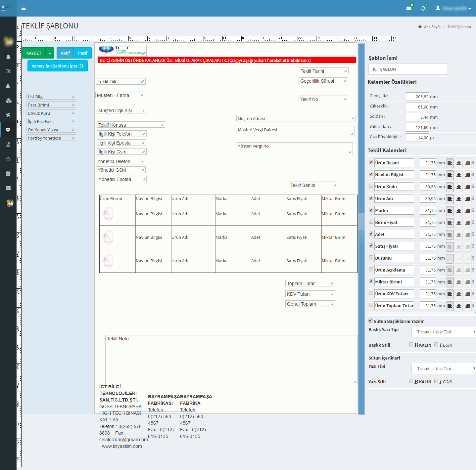Open the Başlık Yazı Tipi font dropdown
Image resolution: width=476 pixels, height=470 pixels.
[444, 332]
